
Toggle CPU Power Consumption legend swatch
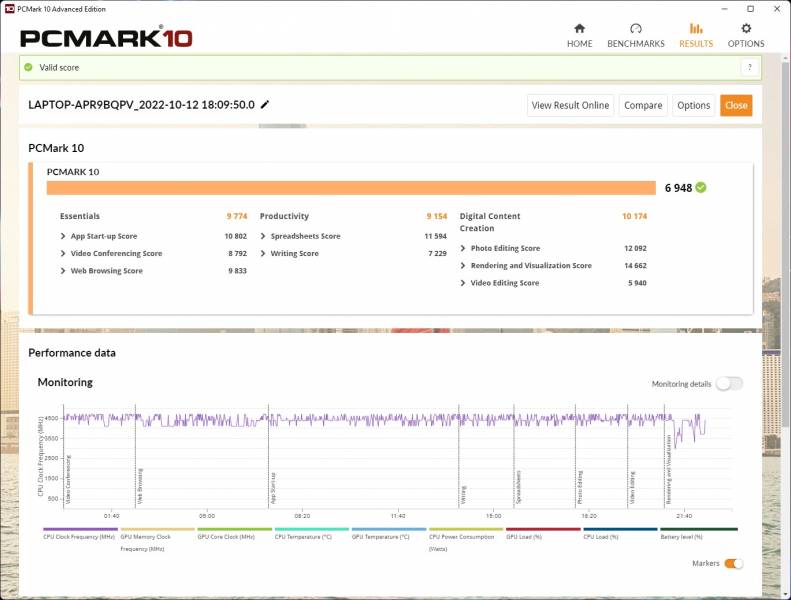pyautogui.click(x=466, y=529)
